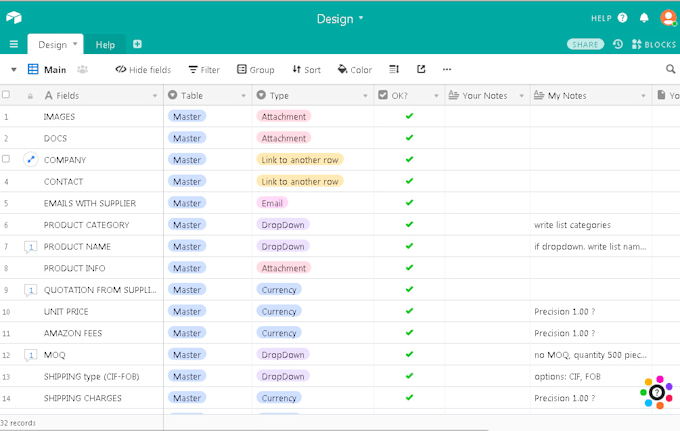
Task: Expand the COMPANY row record
Action: (30, 160)
